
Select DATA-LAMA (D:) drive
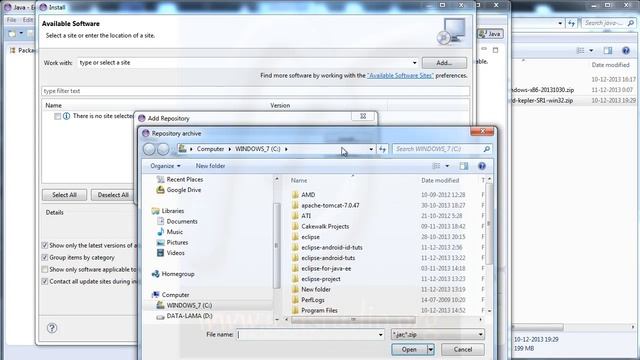click(189, 316)
